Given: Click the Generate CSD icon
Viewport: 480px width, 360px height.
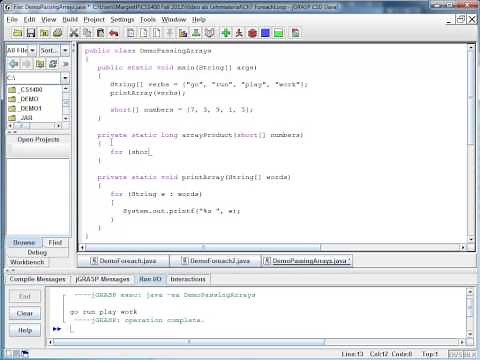Looking at the screenshot, I should 131,33.
